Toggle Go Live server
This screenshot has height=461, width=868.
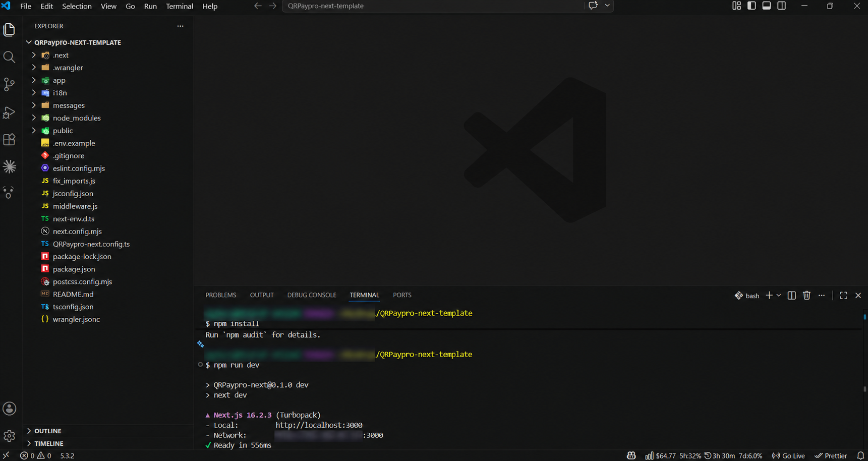788,455
